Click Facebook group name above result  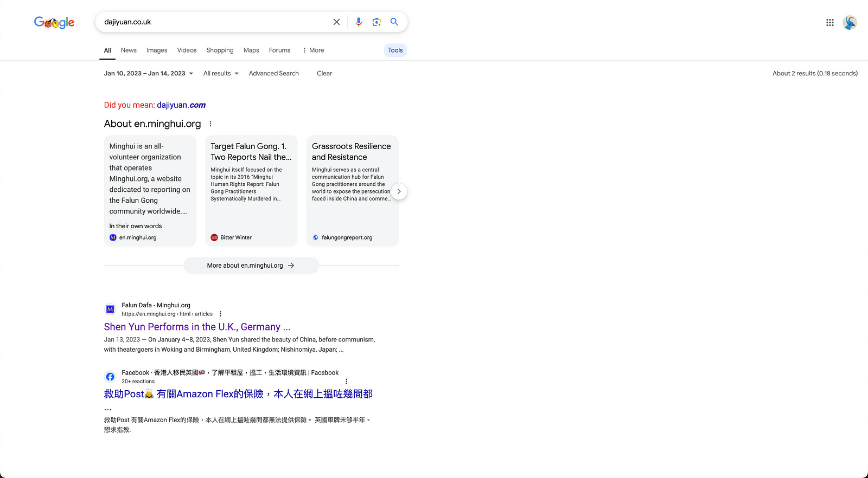[230, 373]
